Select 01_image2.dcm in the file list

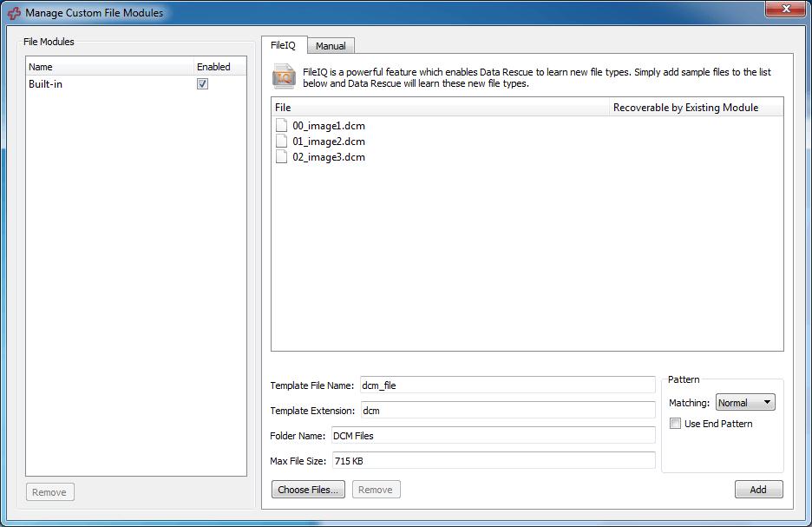332,141
